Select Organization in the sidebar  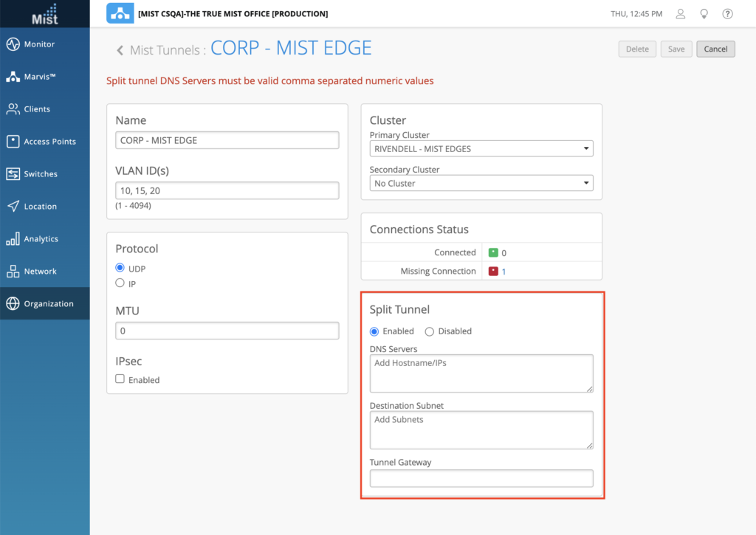tap(48, 304)
